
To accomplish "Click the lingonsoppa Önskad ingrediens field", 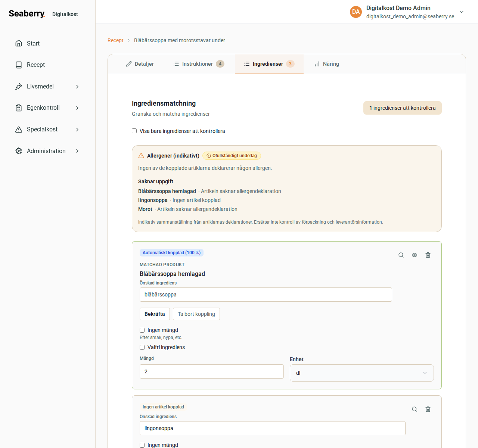I will 273,428.
